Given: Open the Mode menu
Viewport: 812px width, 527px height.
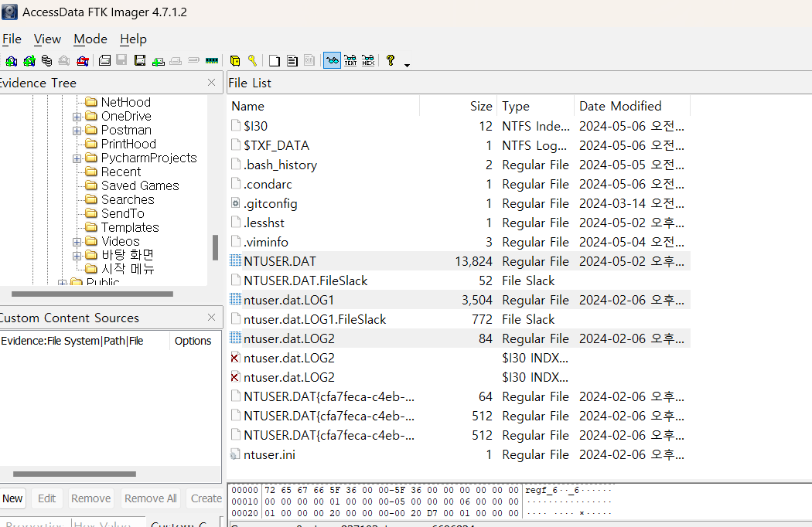Looking at the screenshot, I should pos(90,39).
